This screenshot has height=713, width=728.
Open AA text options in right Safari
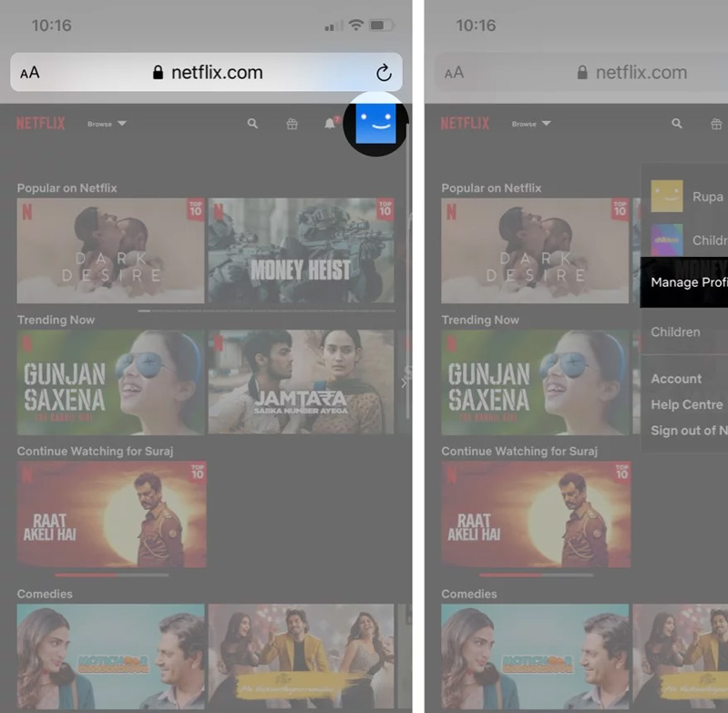coord(454,73)
